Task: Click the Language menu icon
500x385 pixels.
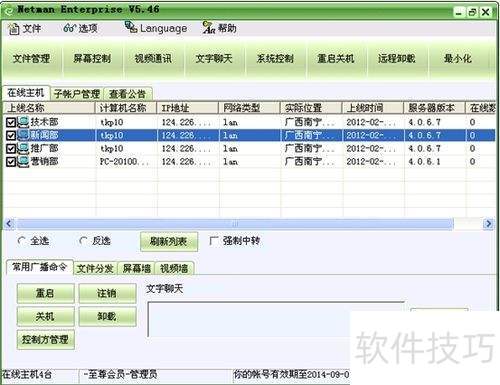Action: click(131, 27)
